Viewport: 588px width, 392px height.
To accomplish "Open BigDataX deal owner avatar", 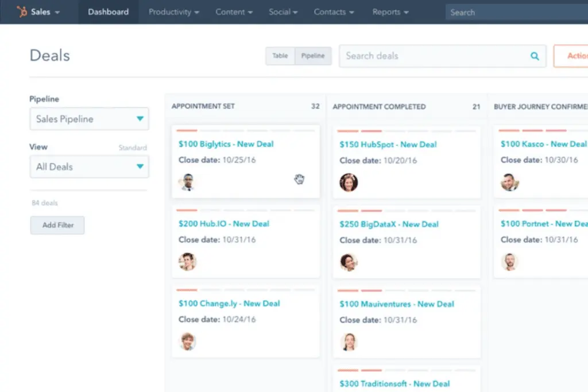I will coord(349,262).
